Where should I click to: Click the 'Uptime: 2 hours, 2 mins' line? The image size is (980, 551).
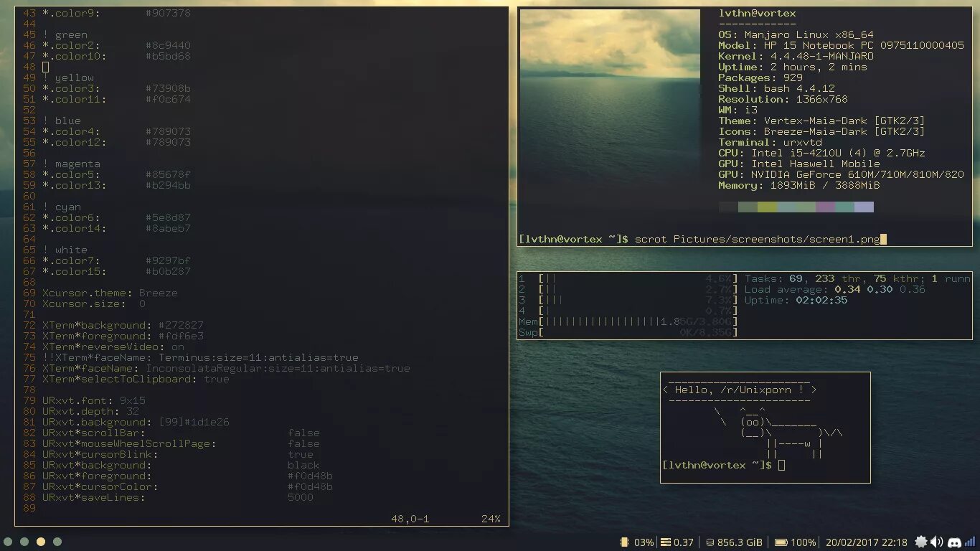(793, 67)
